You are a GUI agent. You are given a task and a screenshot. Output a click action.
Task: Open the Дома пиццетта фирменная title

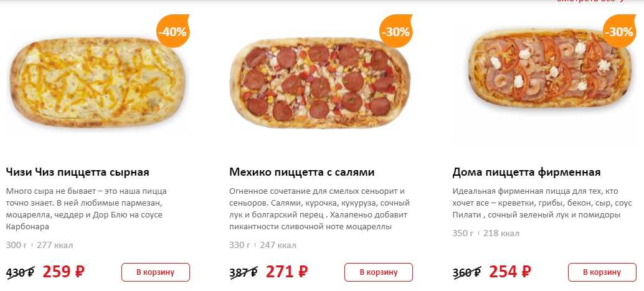click(x=526, y=172)
